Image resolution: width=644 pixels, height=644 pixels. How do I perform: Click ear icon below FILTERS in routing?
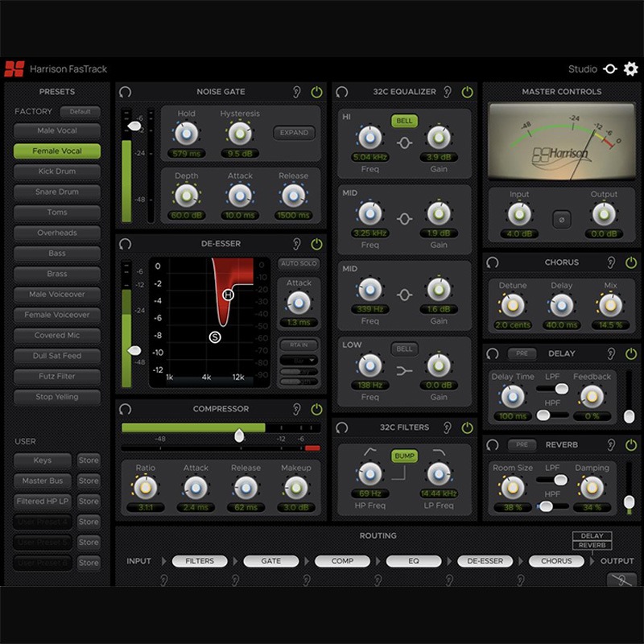[x=164, y=580]
